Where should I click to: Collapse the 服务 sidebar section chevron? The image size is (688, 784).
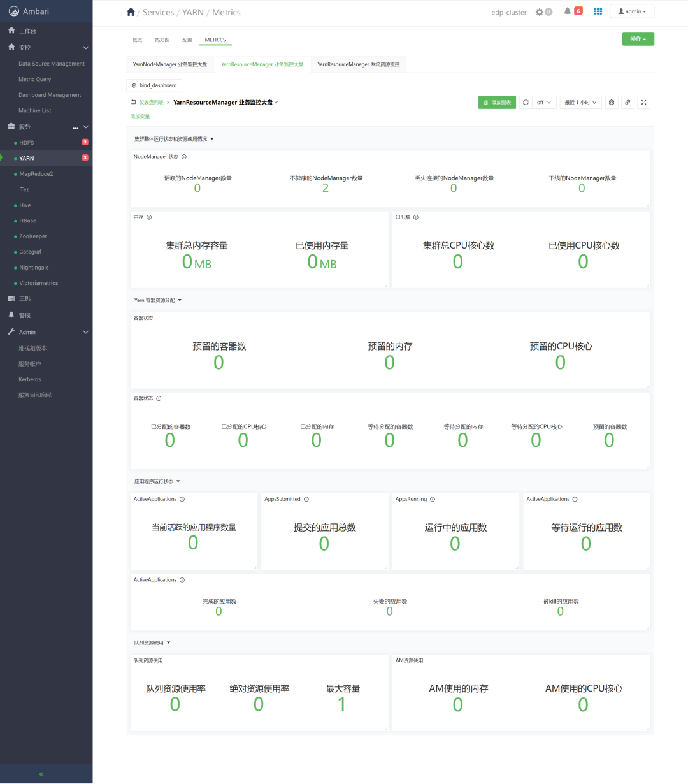[x=86, y=127]
